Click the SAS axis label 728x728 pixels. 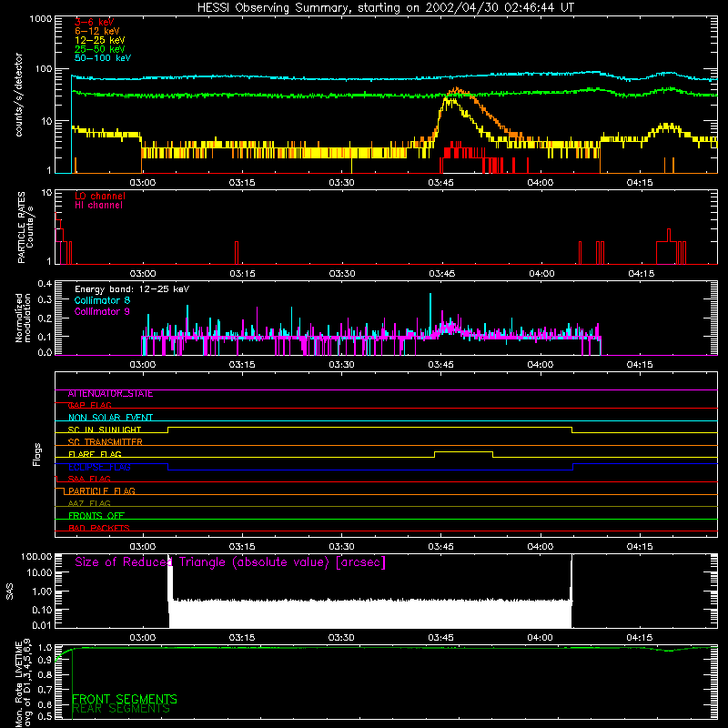point(9,591)
